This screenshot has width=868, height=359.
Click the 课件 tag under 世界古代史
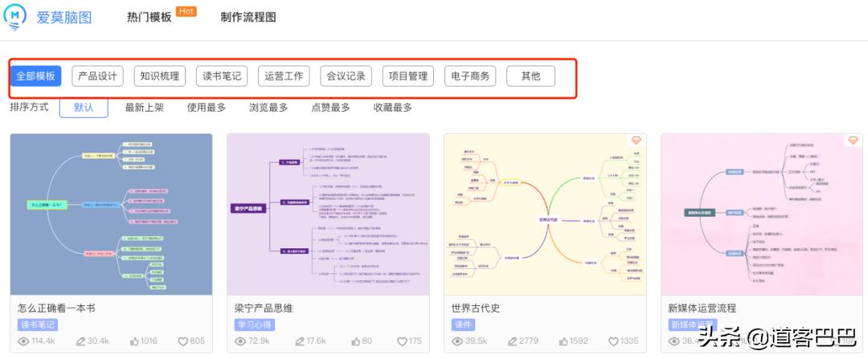click(x=462, y=324)
